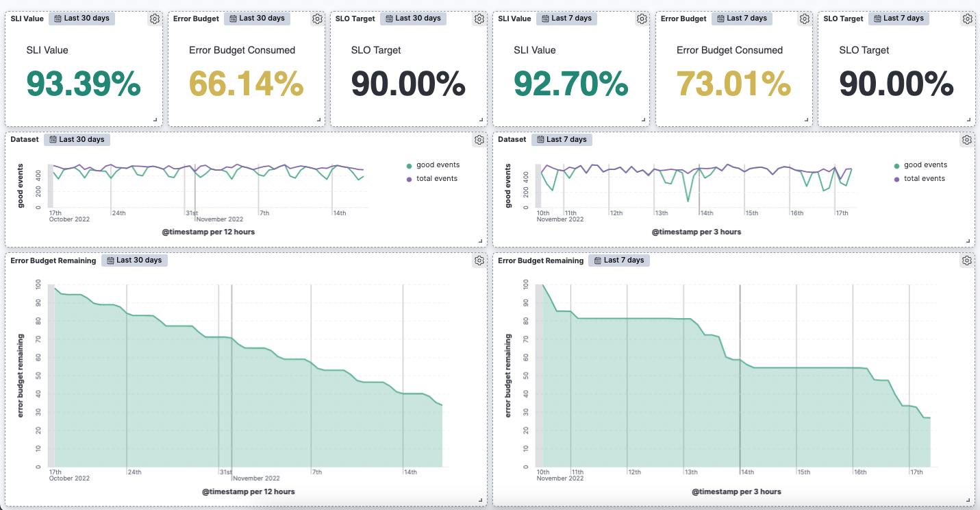The image size is (980, 510).
Task: Grab resize handle of SLO Target 30-day panel
Action: [x=481, y=120]
